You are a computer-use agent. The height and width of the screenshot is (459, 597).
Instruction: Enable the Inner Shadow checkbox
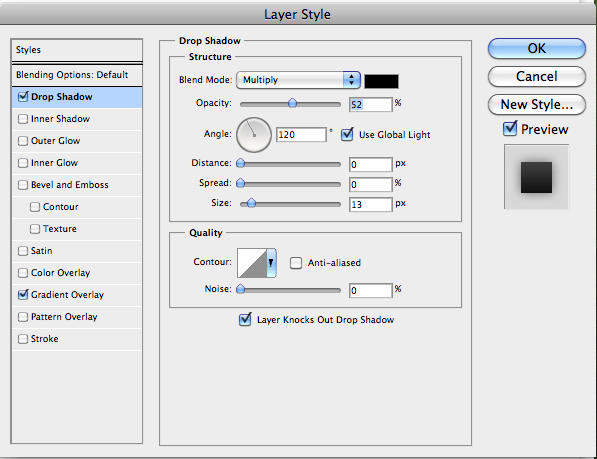[x=23, y=119]
